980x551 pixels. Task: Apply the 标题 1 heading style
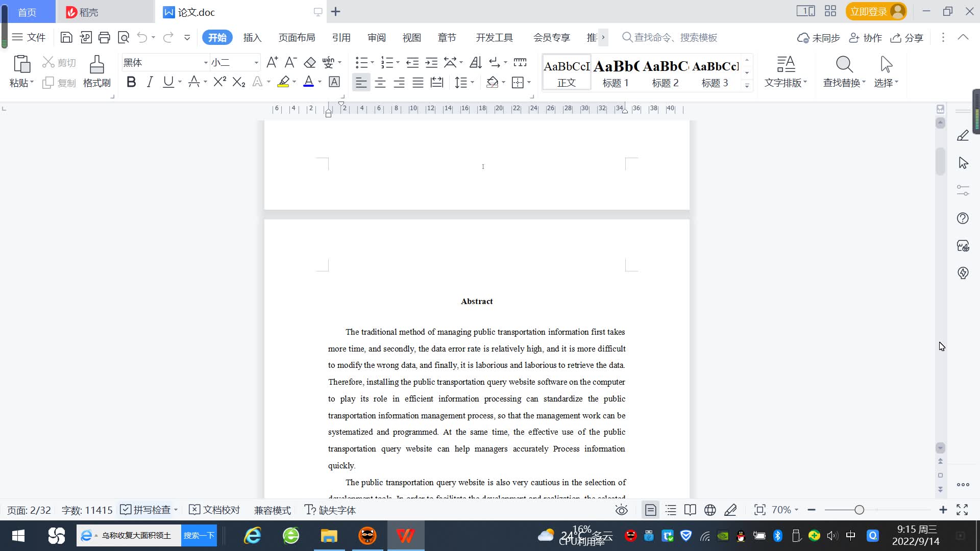tap(616, 72)
